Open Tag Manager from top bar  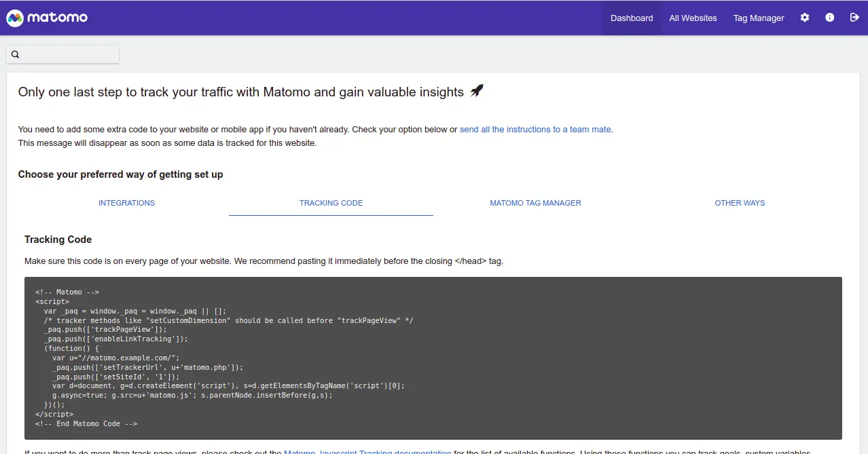pyautogui.click(x=759, y=18)
